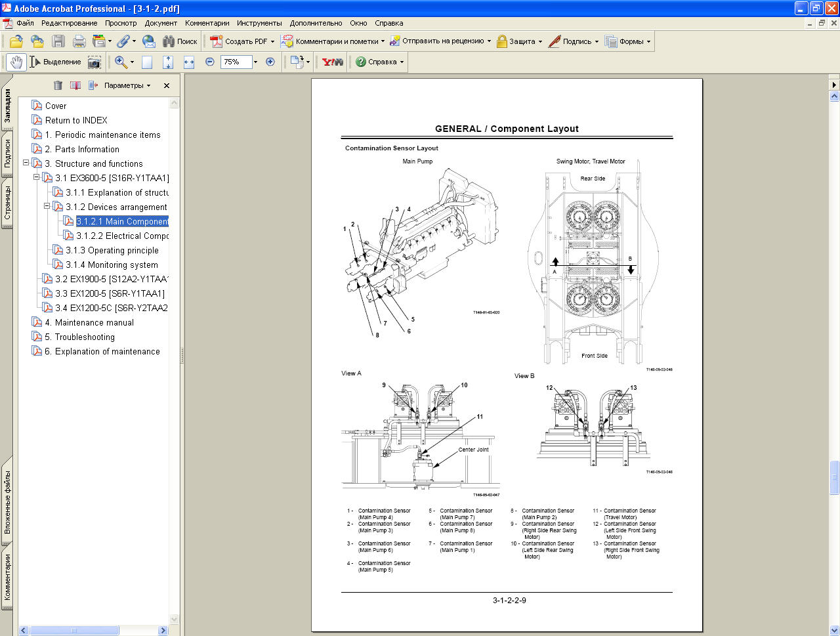Open the Параметры dropdown in bookmarks panel
This screenshot has height=636, width=840.
coord(127,85)
